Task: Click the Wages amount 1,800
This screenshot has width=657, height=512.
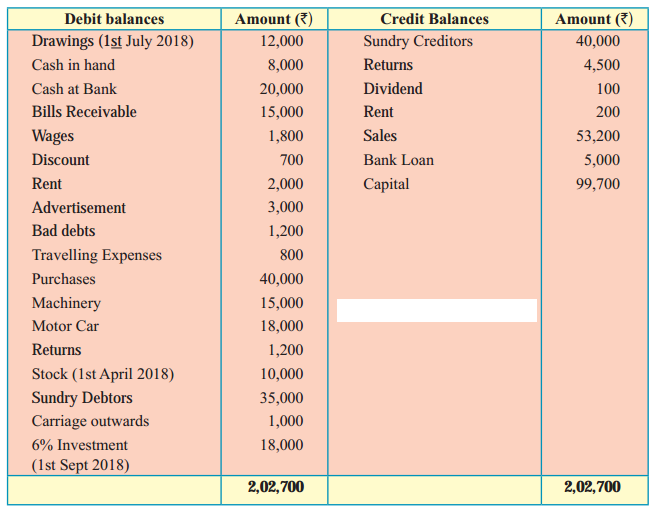Action: coord(286,136)
